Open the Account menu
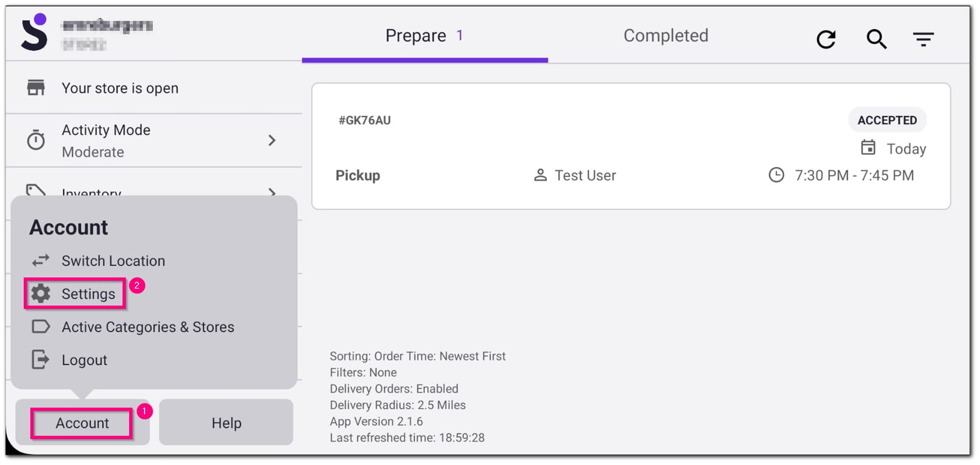980x465 pixels. point(82,422)
